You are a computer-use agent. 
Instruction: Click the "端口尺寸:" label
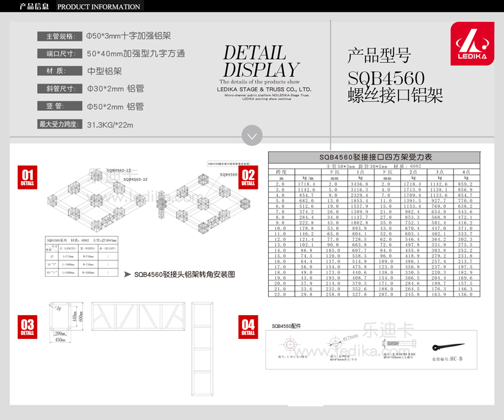60,54
